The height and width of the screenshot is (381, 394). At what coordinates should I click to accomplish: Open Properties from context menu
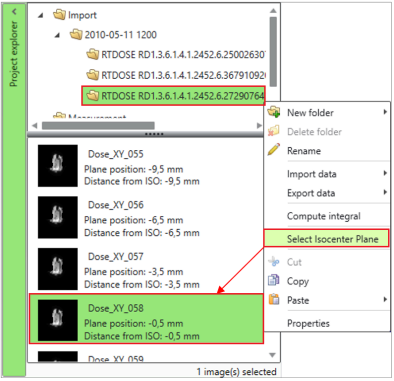point(327,323)
